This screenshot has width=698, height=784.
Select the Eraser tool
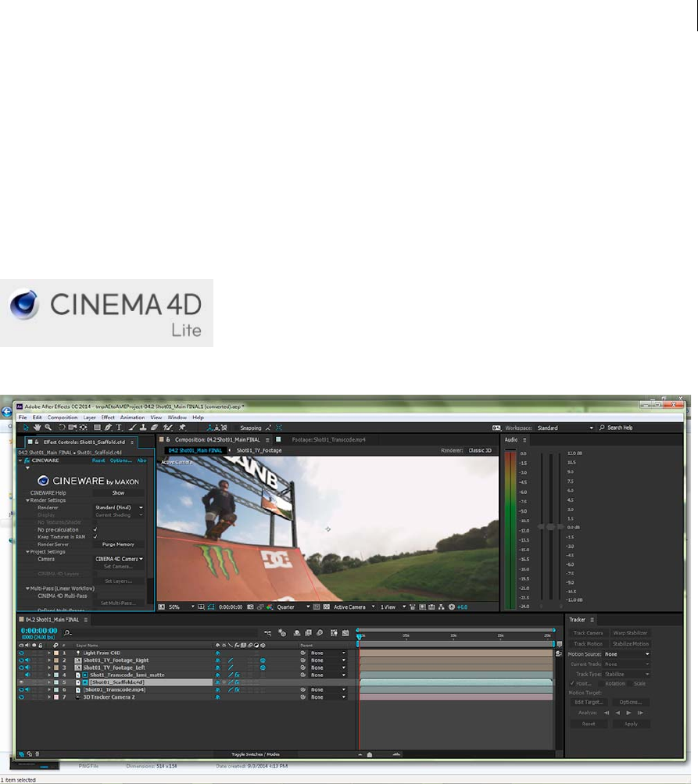155,428
